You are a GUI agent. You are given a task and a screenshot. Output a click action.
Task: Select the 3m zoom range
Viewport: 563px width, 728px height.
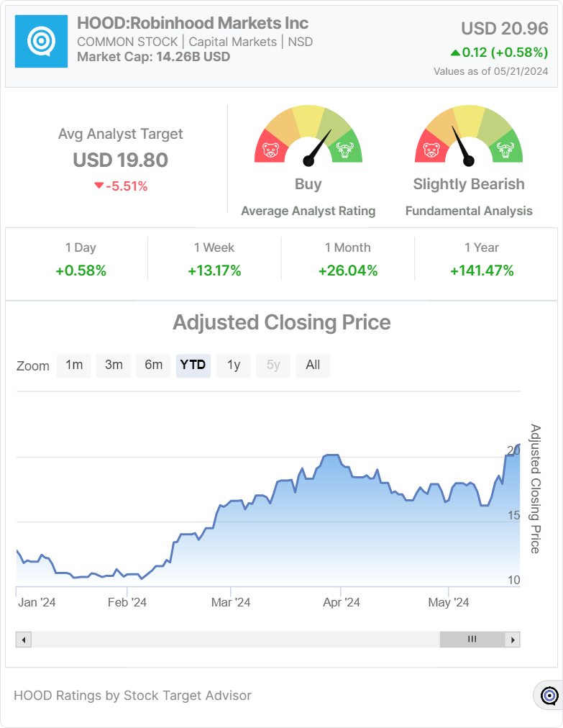(114, 365)
